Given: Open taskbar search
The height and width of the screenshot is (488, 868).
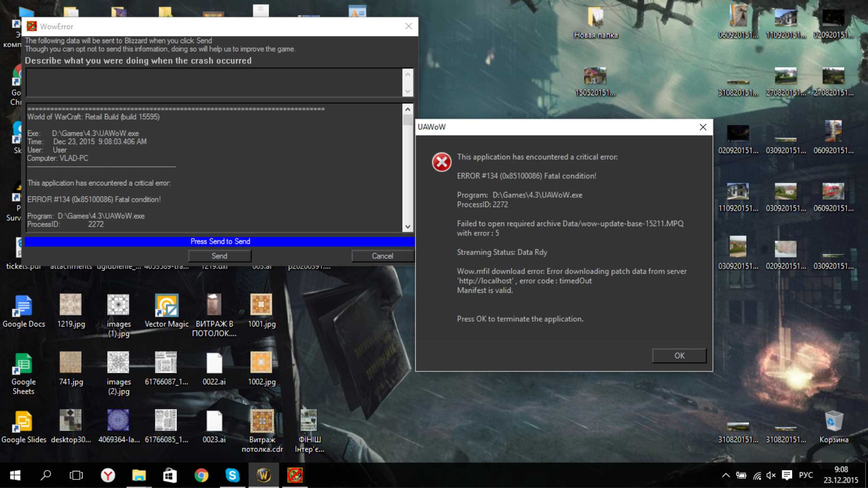Looking at the screenshot, I should 46,475.
